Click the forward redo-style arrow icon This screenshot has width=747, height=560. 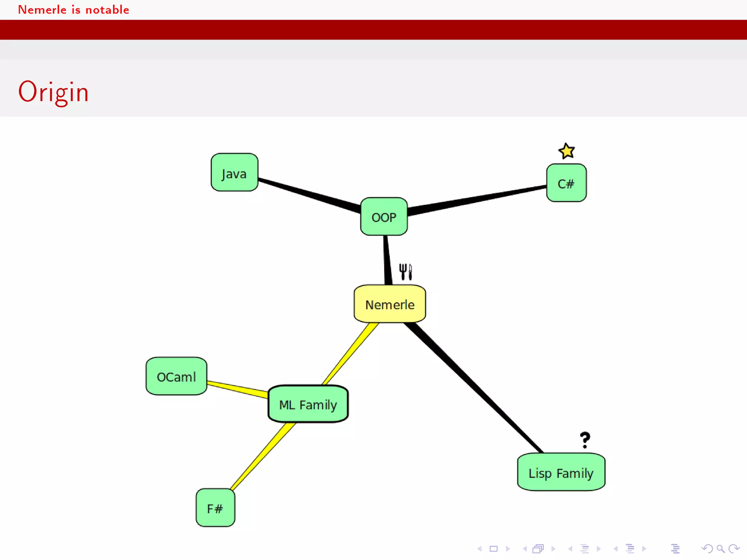(x=734, y=549)
